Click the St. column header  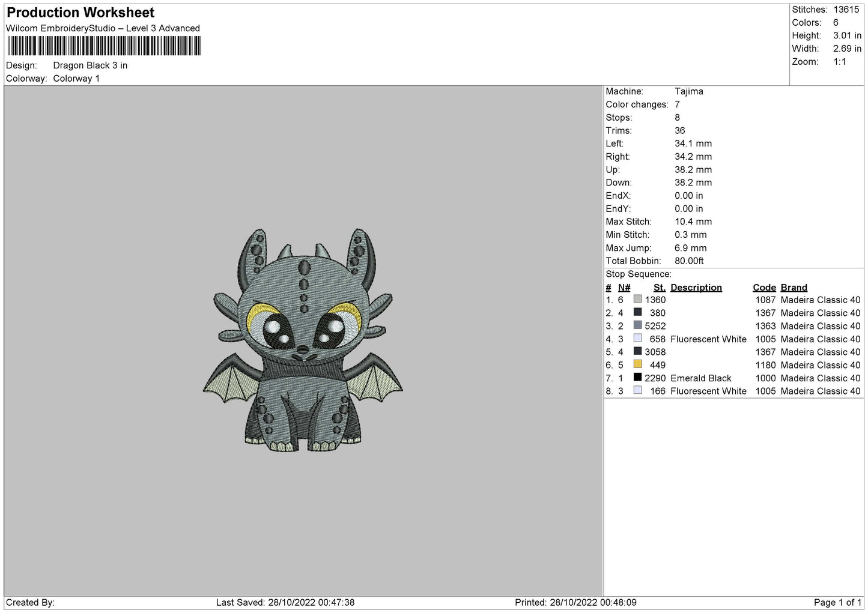point(660,288)
